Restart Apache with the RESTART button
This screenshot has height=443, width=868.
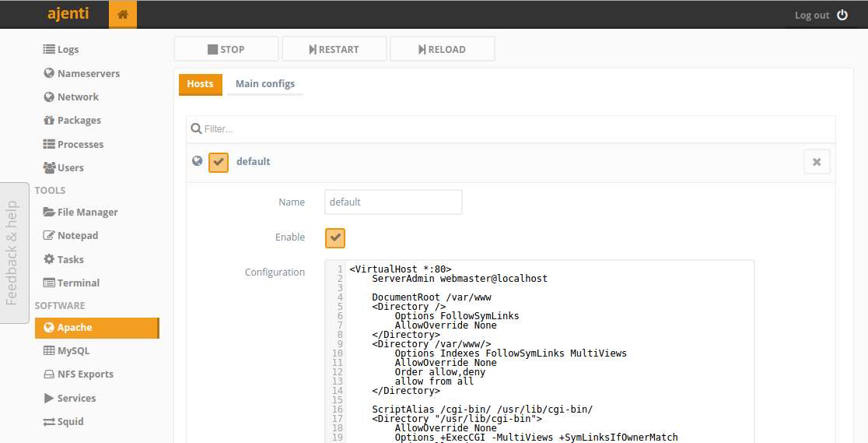point(334,49)
